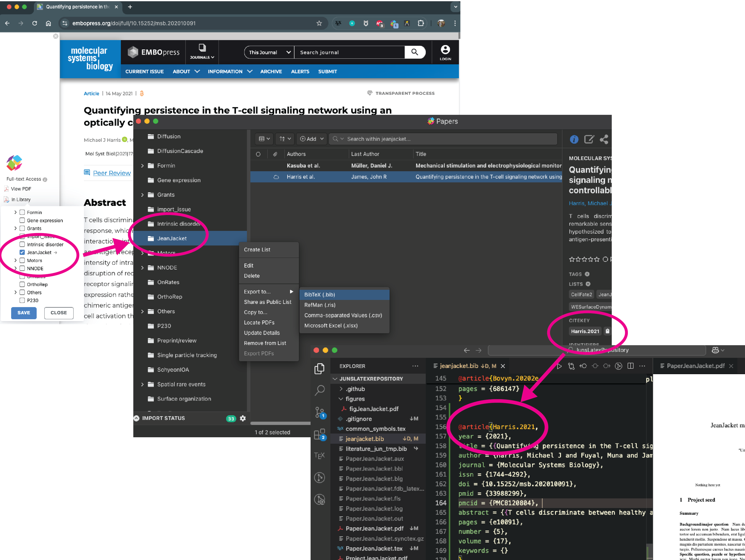Click the SAVE button
The width and height of the screenshot is (745, 560).
click(x=24, y=313)
